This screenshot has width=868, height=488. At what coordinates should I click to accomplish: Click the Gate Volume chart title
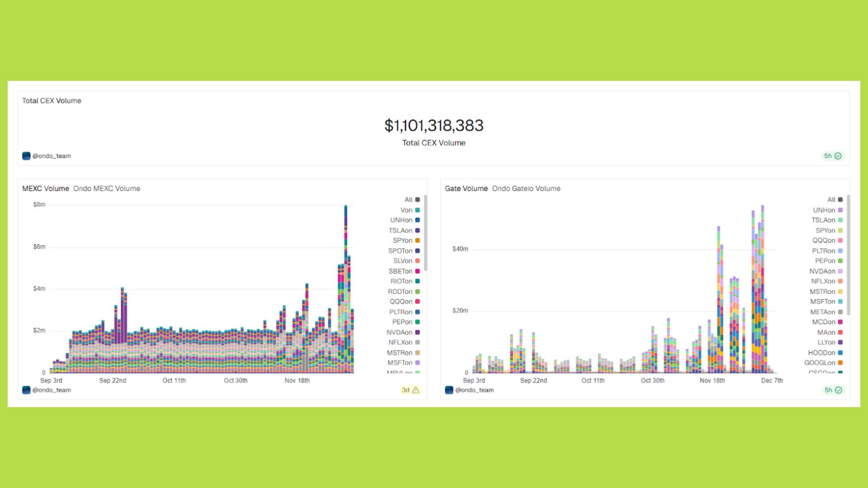466,188
